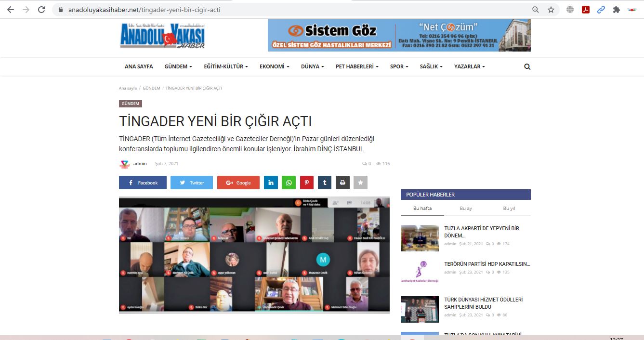Expand the YAZARLAR dropdown menu
Viewport: 644px width, 340px height.
point(470,66)
